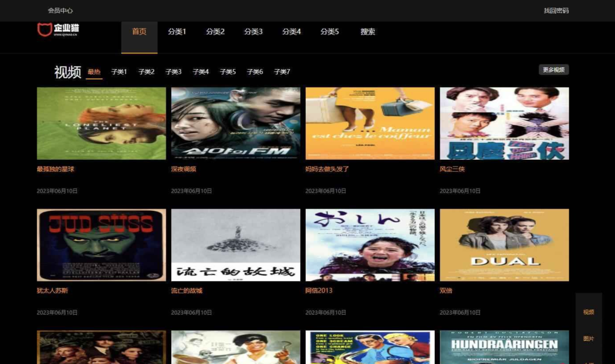615x364 pixels.
Task: Click the 会员中心 link
Action: coord(61,10)
